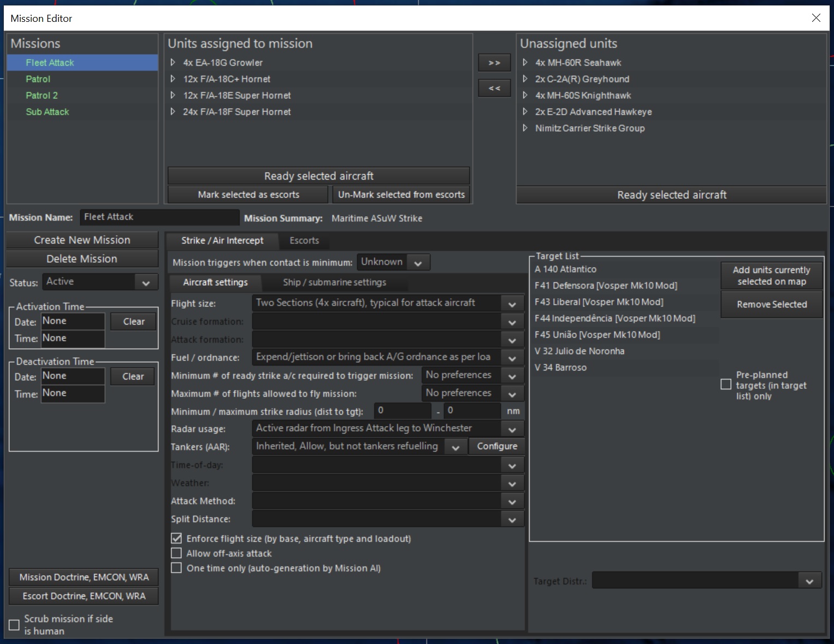This screenshot has width=834, height=644.
Task: Open the Flight size dropdown
Action: click(x=388, y=303)
